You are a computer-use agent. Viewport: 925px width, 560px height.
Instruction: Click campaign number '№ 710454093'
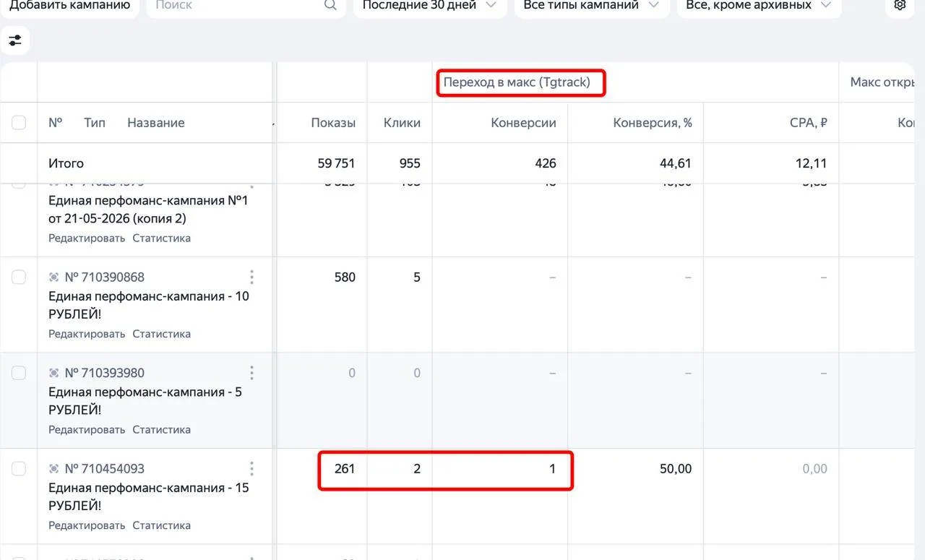point(105,468)
